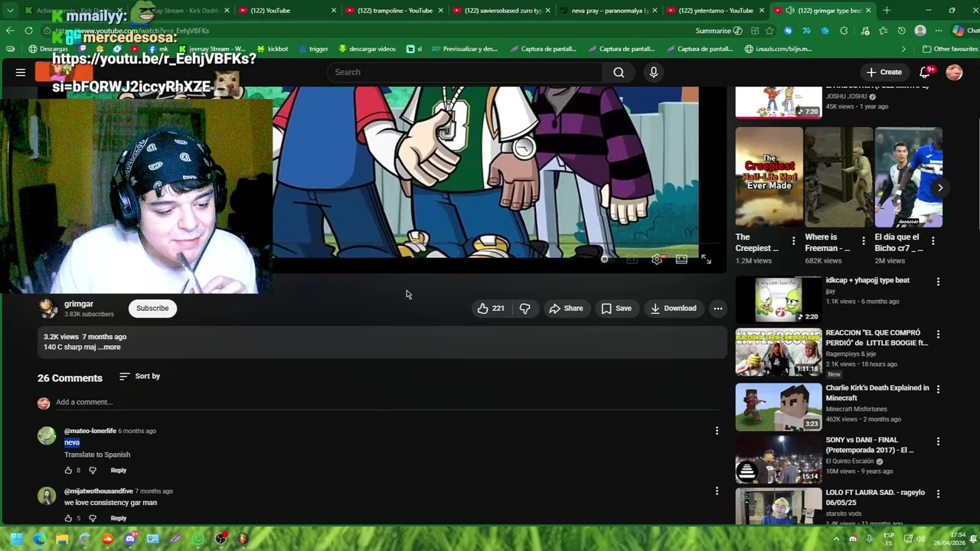
Task: Open options for the idkcap + yhapojj video
Action: coord(938,282)
